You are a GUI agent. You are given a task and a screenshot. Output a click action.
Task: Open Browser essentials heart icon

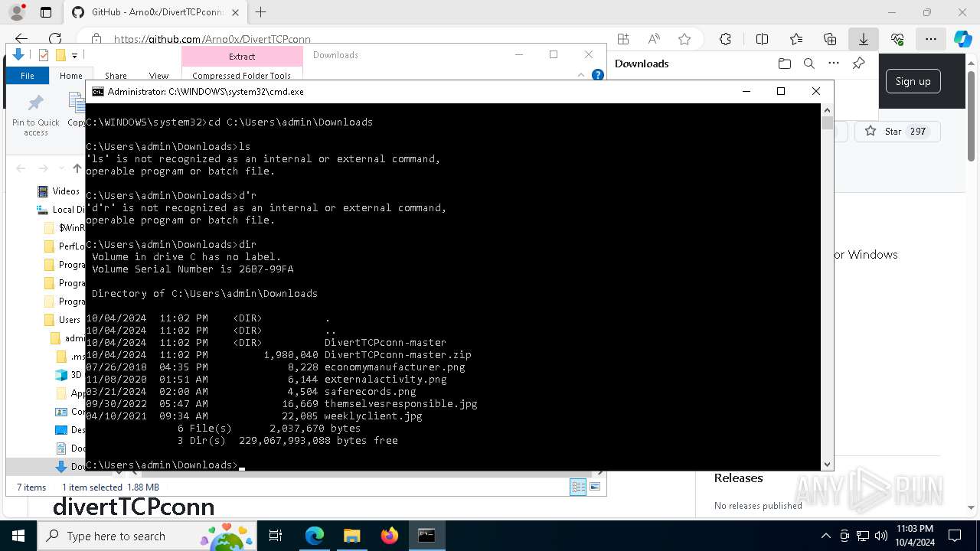pos(897,39)
